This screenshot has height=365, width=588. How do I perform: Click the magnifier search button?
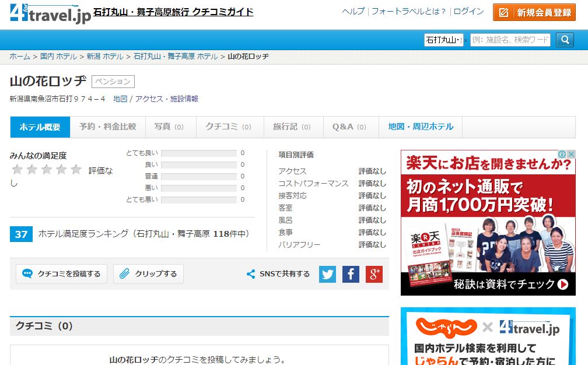565,40
